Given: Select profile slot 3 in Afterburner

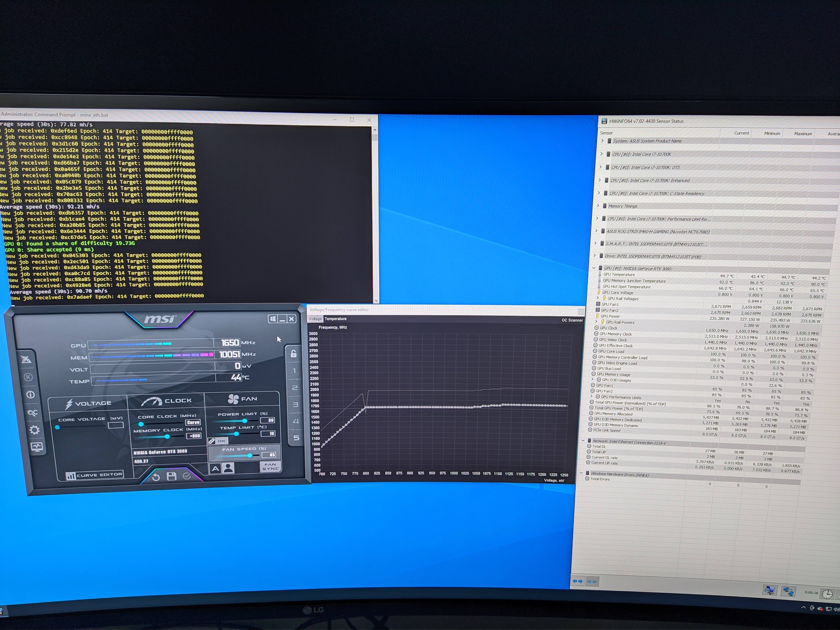Looking at the screenshot, I should click(x=295, y=404).
